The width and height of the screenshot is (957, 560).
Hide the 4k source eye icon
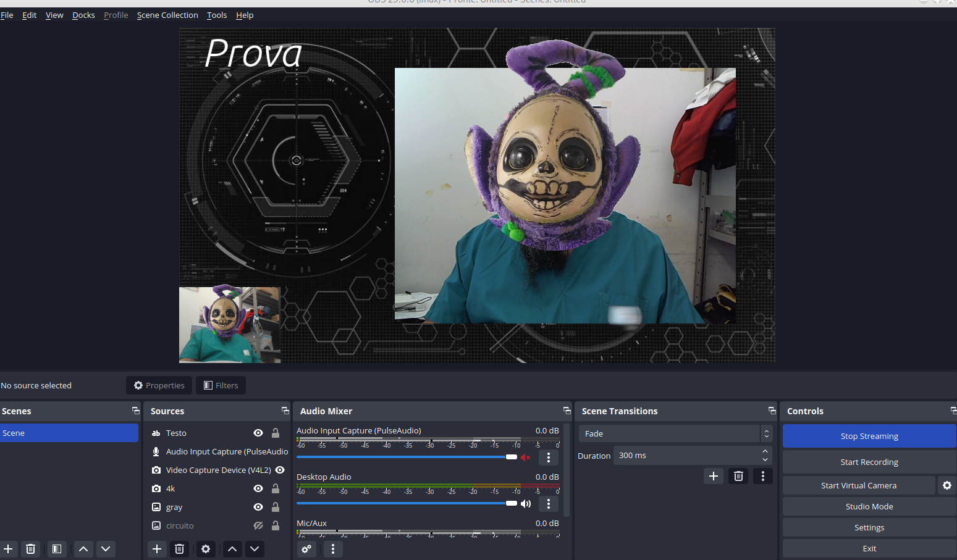pos(258,488)
